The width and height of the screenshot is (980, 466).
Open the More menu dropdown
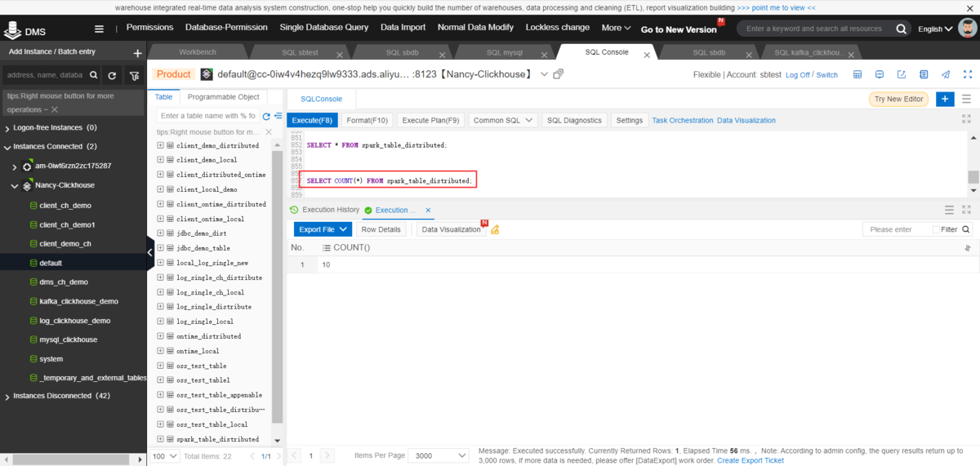[x=616, y=28]
